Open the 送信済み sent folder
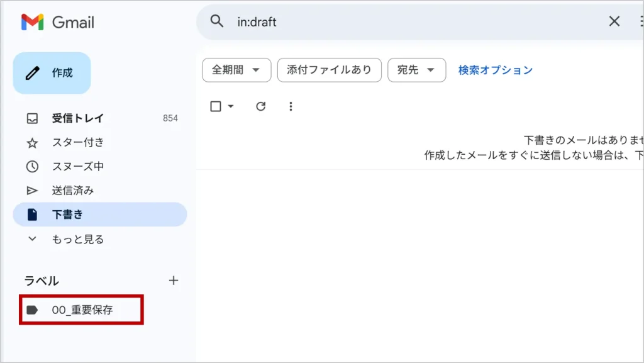644x363 pixels. tap(72, 191)
